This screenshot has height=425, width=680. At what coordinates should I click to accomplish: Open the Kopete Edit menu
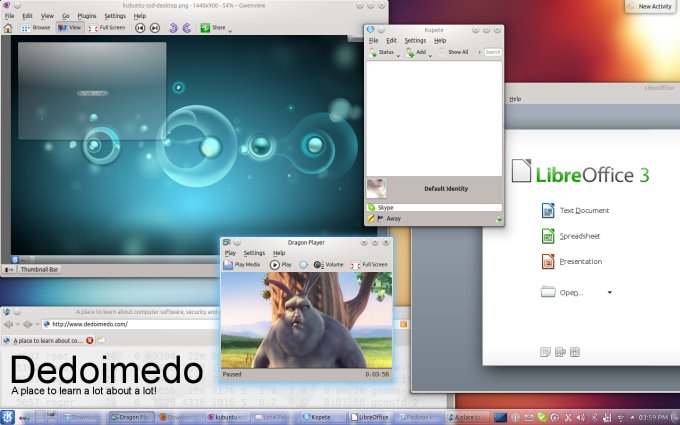pos(391,40)
